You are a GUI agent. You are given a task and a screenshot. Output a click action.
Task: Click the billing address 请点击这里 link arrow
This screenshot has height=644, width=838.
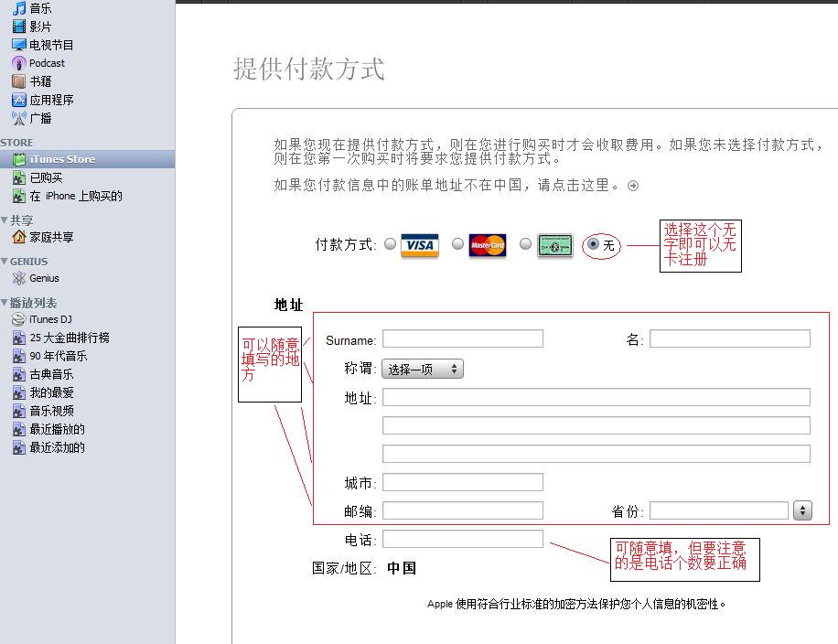(x=632, y=186)
